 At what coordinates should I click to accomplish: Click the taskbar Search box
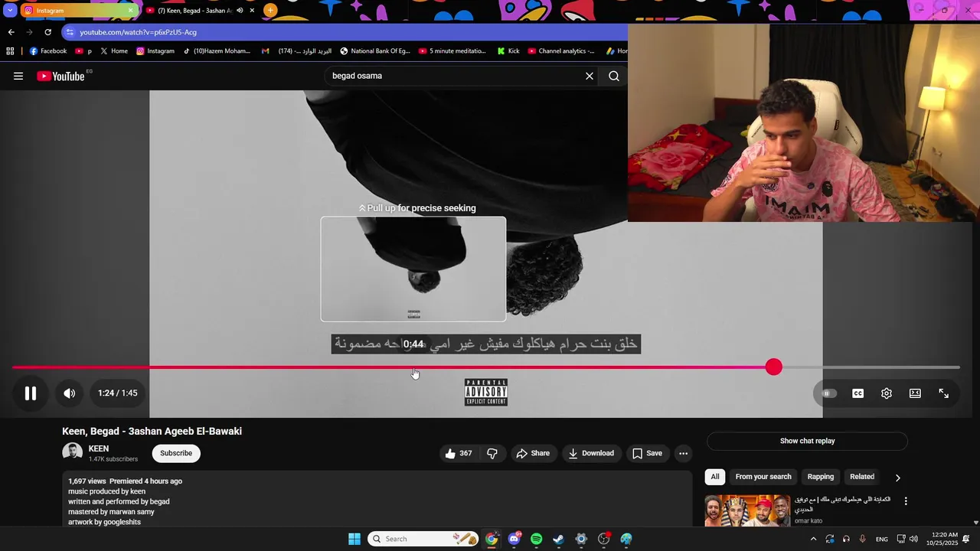click(x=423, y=539)
